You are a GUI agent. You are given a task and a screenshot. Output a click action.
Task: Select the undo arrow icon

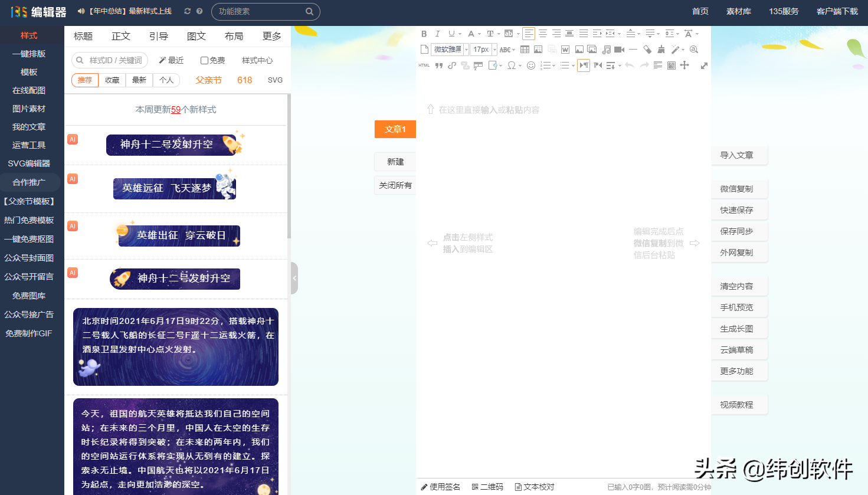point(630,65)
